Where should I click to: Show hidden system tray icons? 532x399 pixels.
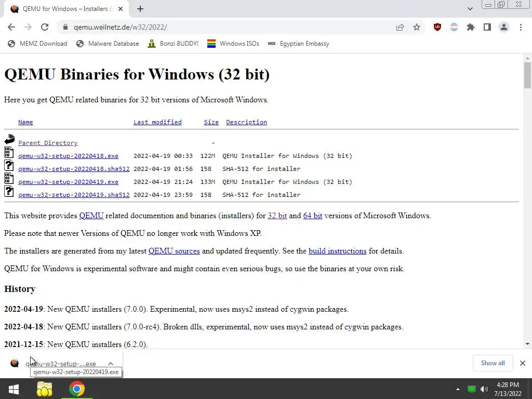458,389
